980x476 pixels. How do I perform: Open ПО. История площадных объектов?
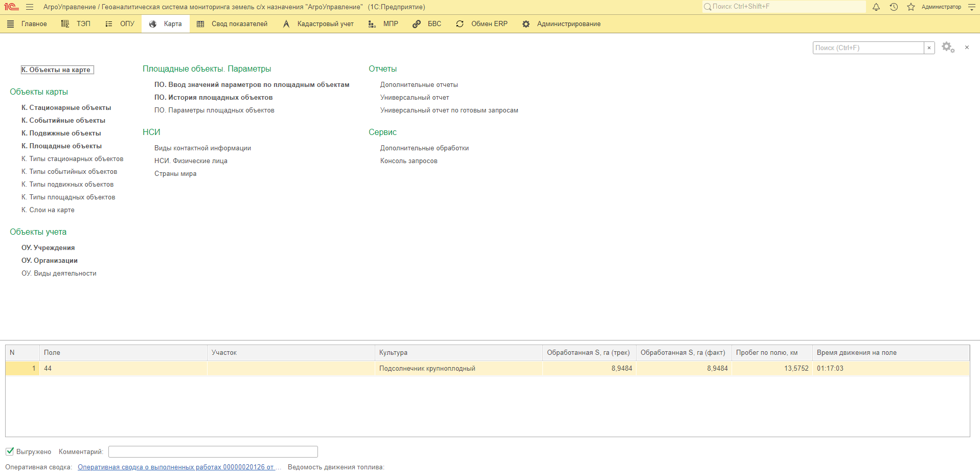[214, 98]
